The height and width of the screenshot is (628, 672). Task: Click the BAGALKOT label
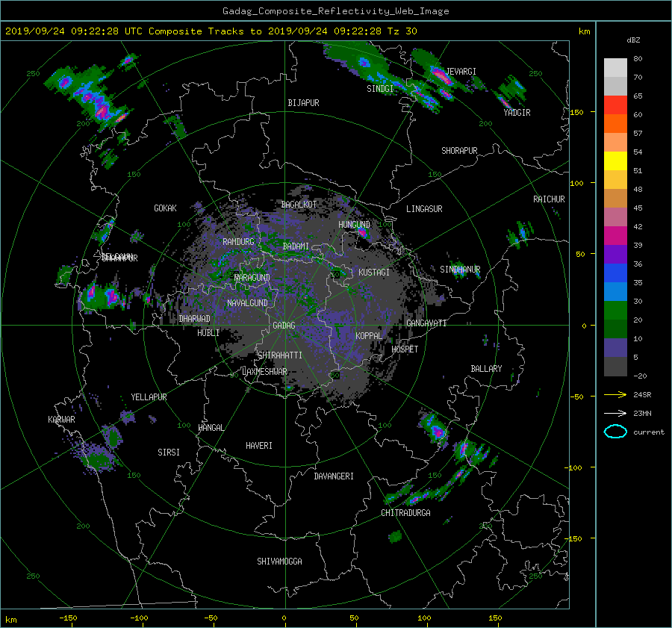[299, 205]
